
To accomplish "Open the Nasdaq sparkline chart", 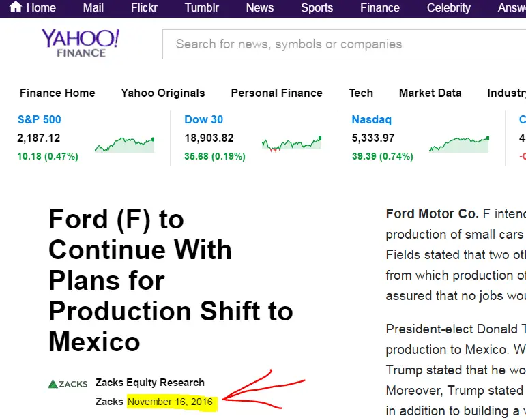I will (x=458, y=145).
